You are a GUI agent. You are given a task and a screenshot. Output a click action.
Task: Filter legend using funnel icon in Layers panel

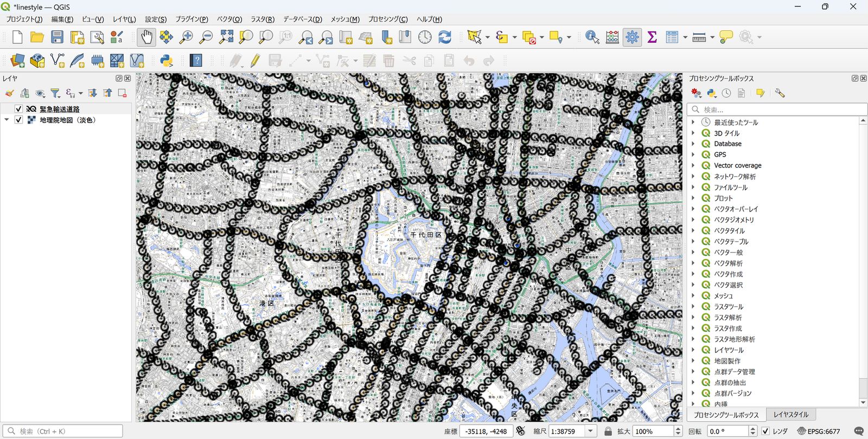coord(55,93)
